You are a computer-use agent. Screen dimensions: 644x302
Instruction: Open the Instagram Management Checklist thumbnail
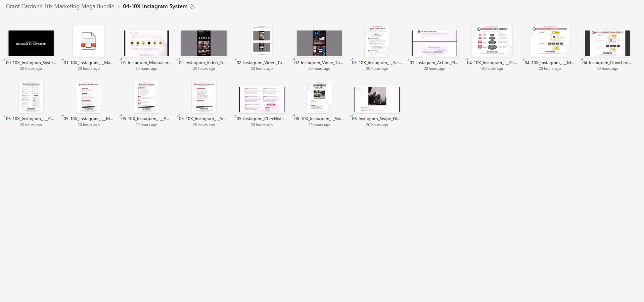tap(88, 97)
